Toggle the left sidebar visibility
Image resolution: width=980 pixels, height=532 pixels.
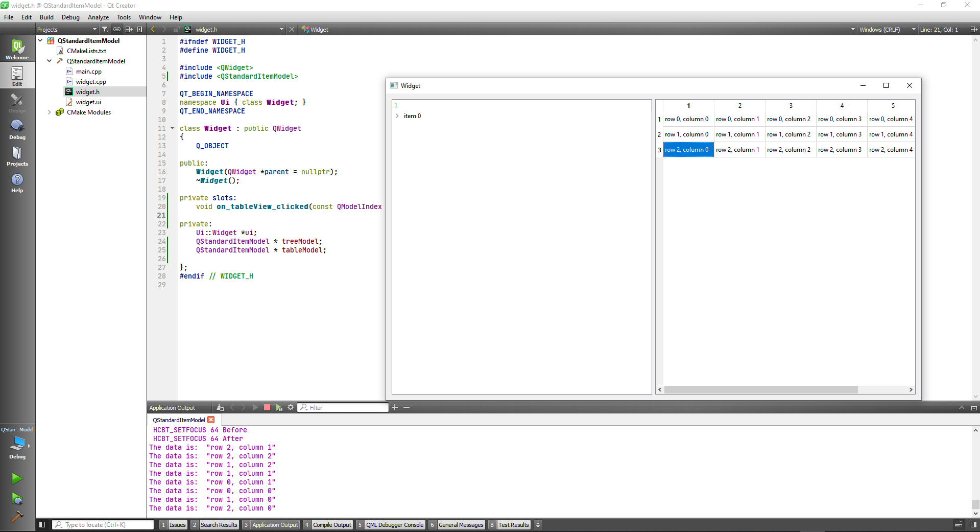(x=42, y=524)
